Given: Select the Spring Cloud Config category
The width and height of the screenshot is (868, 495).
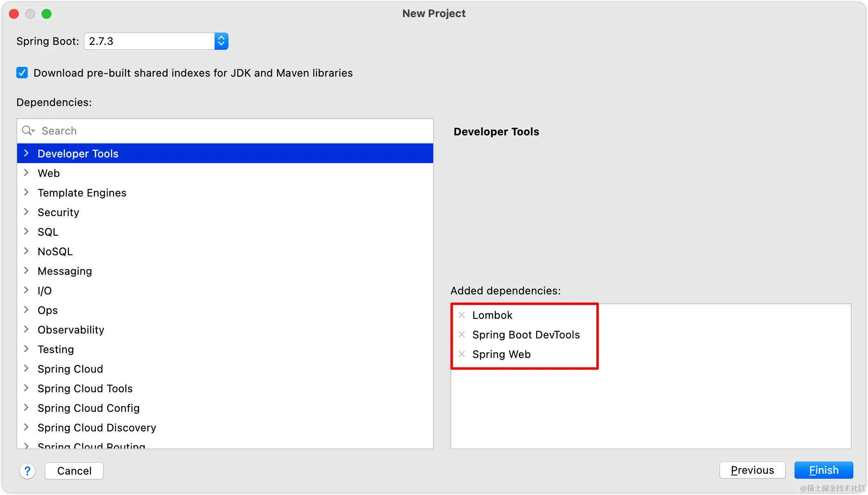Looking at the screenshot, I should pyautogui.click(x=89, y=408).
